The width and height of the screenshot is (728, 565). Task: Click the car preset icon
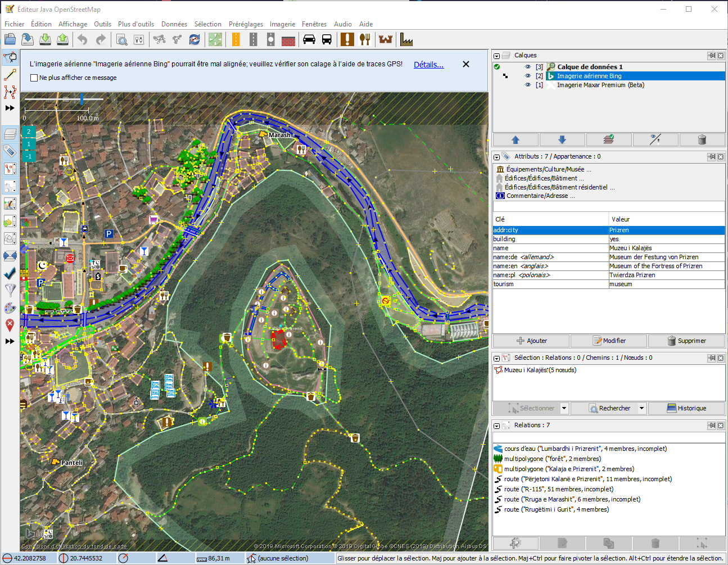pos(309,39)
